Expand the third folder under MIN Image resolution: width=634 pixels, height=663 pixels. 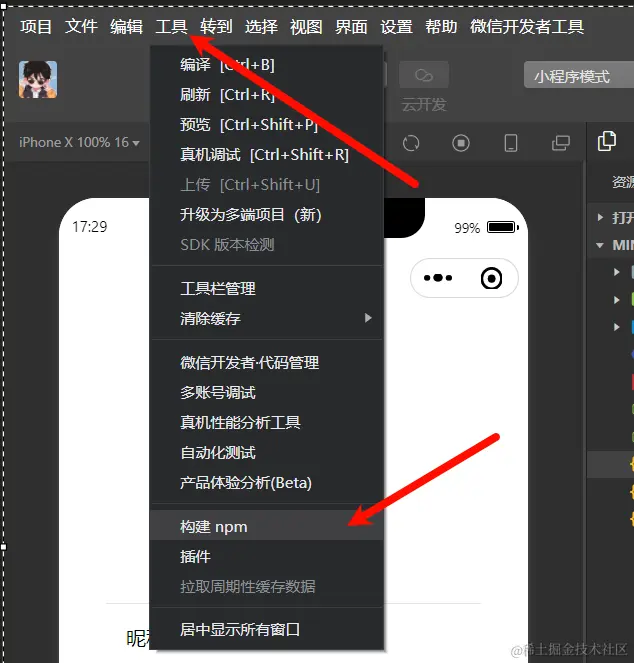(617, 327)
